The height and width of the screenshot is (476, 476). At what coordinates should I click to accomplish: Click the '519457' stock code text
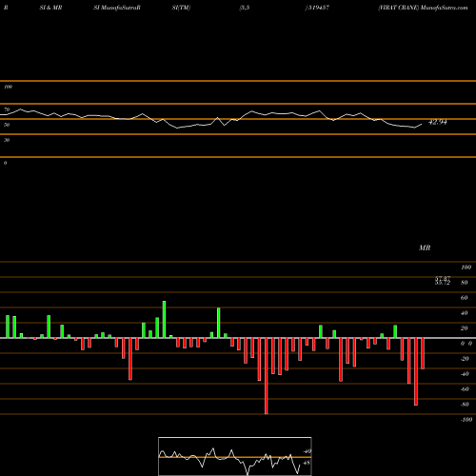pyautogui.click(x=319, y=8)
